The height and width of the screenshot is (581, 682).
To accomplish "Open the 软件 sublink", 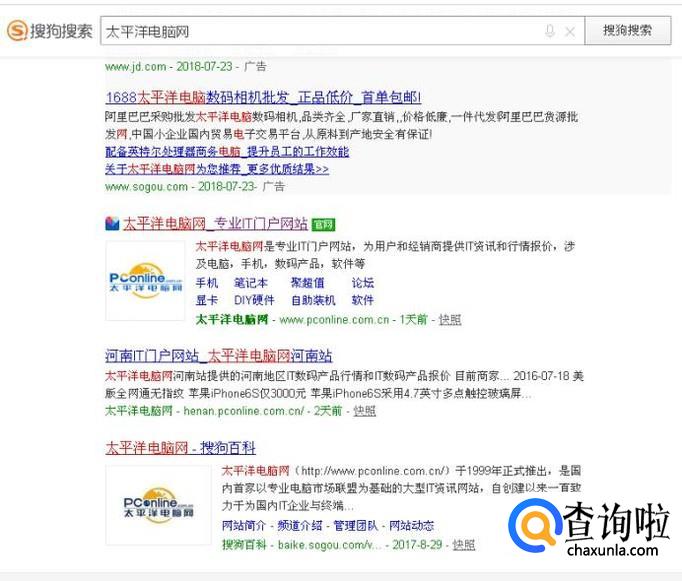I will click(363, 300).
